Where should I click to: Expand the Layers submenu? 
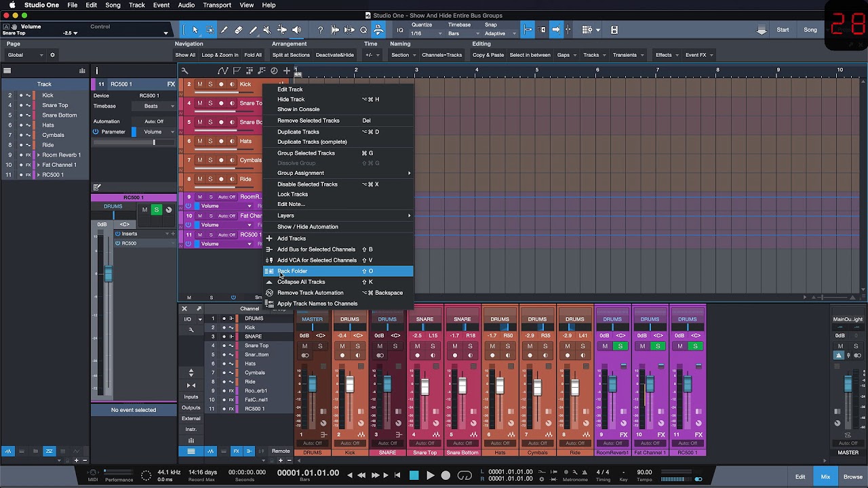tap(338, 216)
